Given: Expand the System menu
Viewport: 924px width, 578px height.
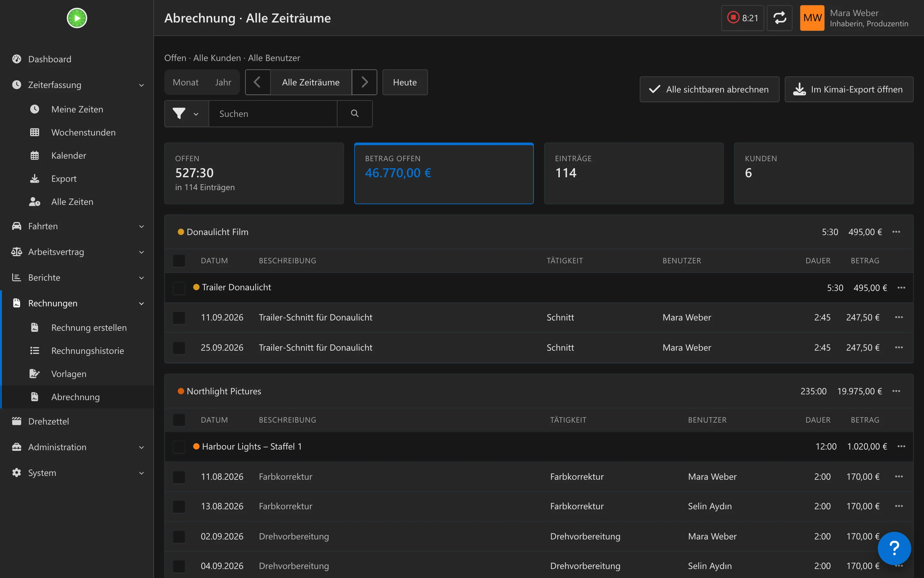Looking at the screenshot, I should coord(76,472).
